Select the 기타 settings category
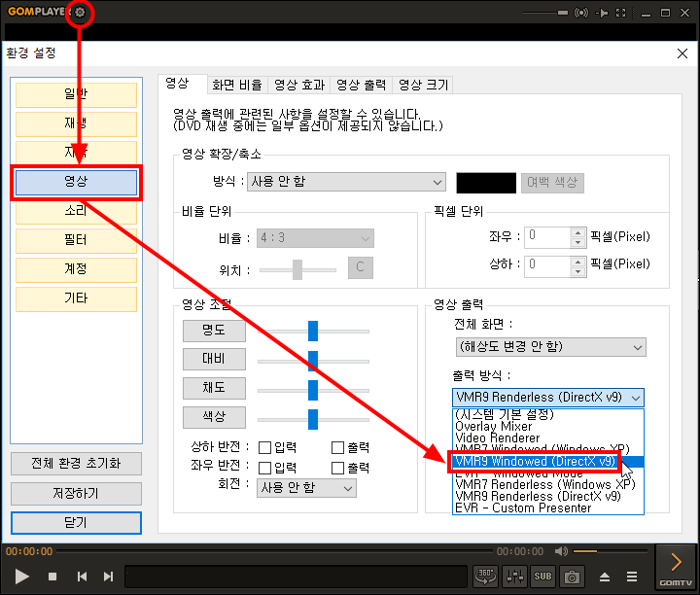The height and width of the screenshot is (595, 700). click(76, 298)
